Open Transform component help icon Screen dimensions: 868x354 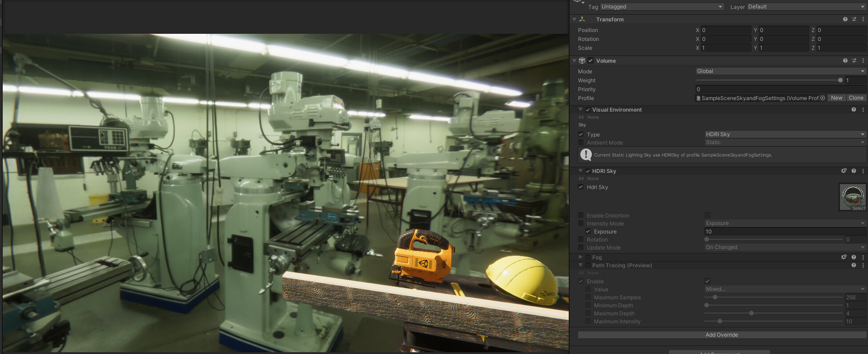pos(845,20)
